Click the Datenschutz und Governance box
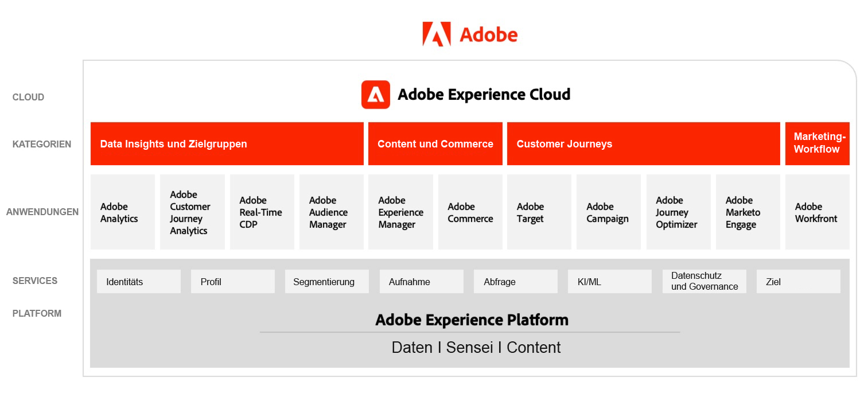 (704, 282)
